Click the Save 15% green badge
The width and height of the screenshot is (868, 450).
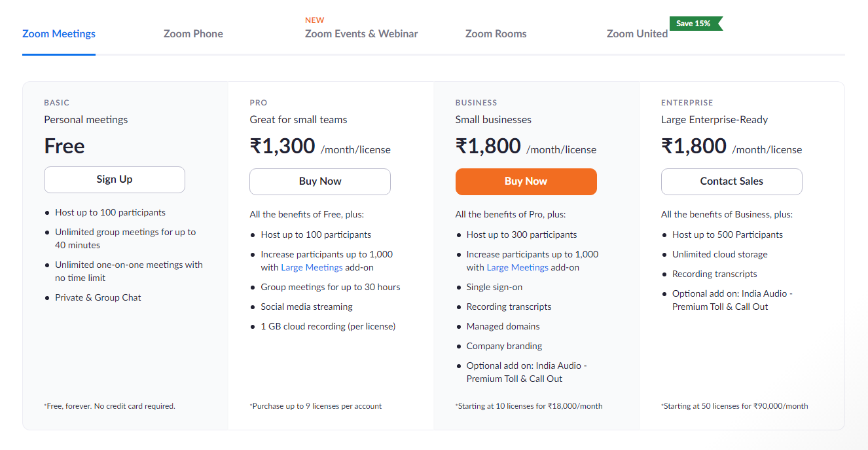[695, 24]
